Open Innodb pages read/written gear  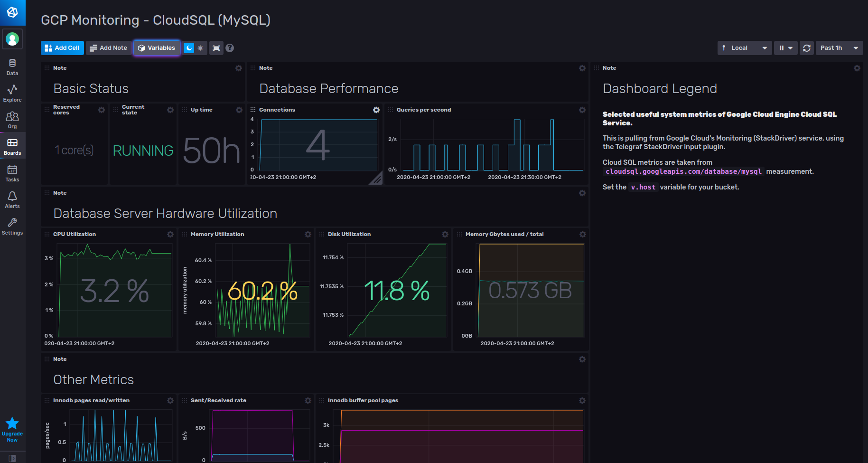tap(170, 401)
